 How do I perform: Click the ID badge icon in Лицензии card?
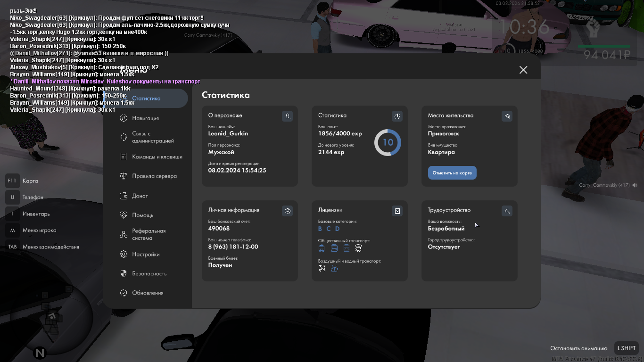(x=397, y=211)
